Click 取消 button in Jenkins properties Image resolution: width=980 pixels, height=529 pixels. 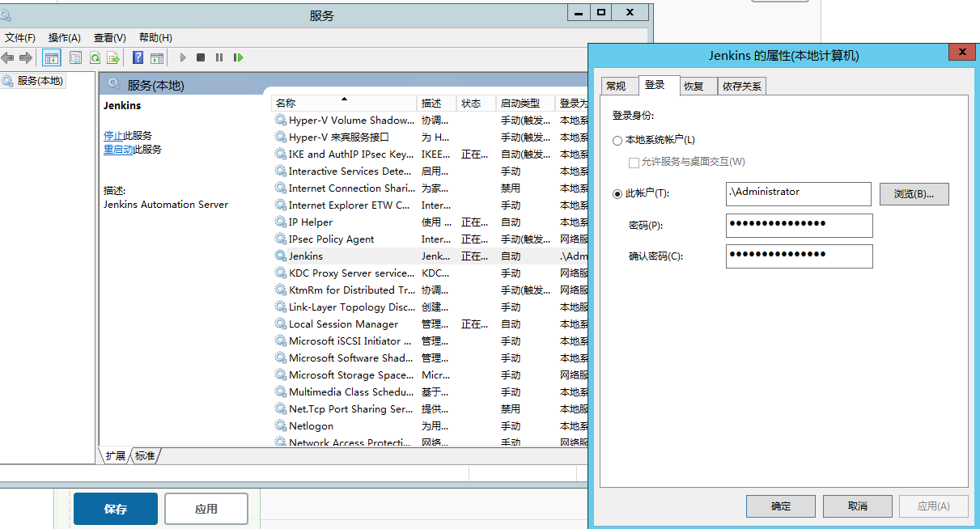click(858, 506)
